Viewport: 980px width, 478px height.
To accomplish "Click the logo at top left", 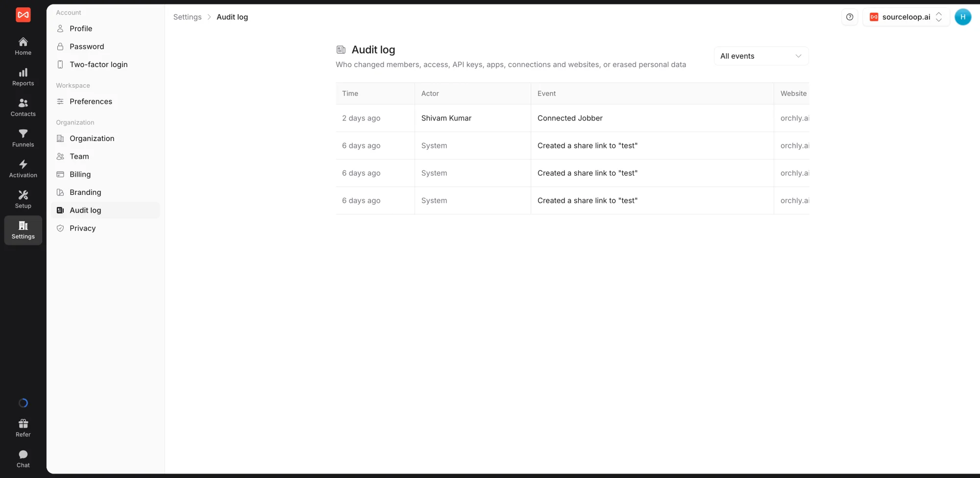I will 23,15.
